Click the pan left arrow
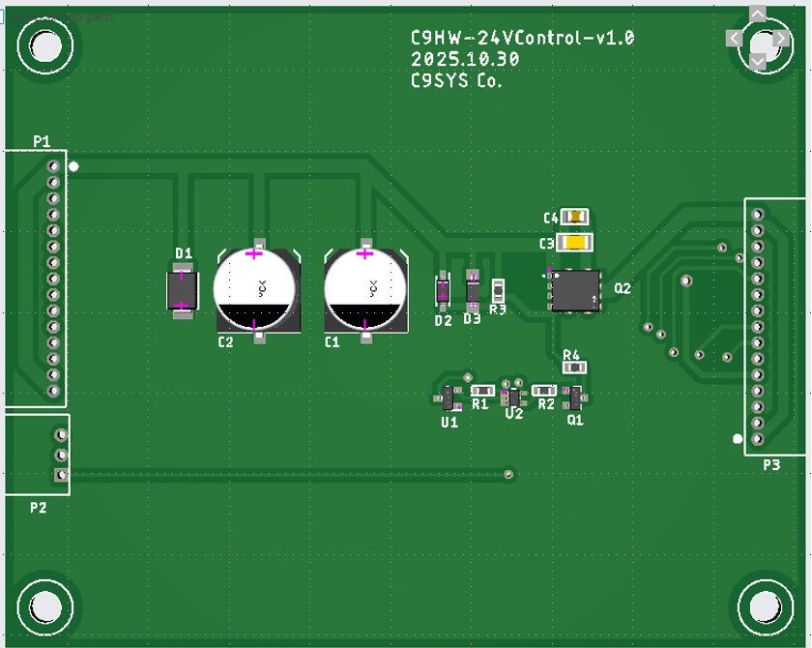Screen dimensions: 812x648 click(735, 38)
